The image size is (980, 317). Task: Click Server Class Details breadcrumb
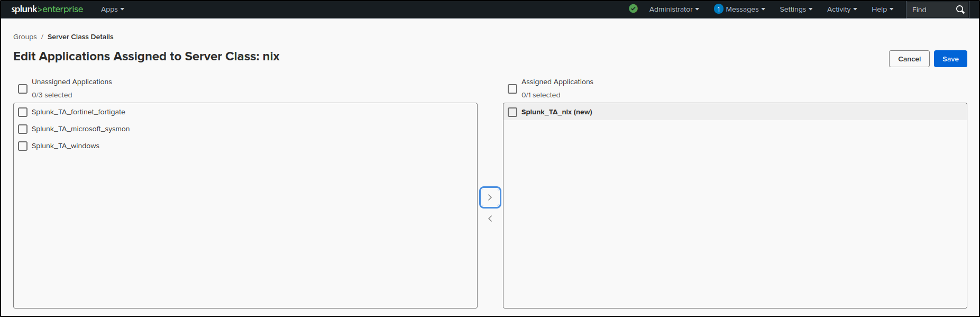(x=80, y=37)
